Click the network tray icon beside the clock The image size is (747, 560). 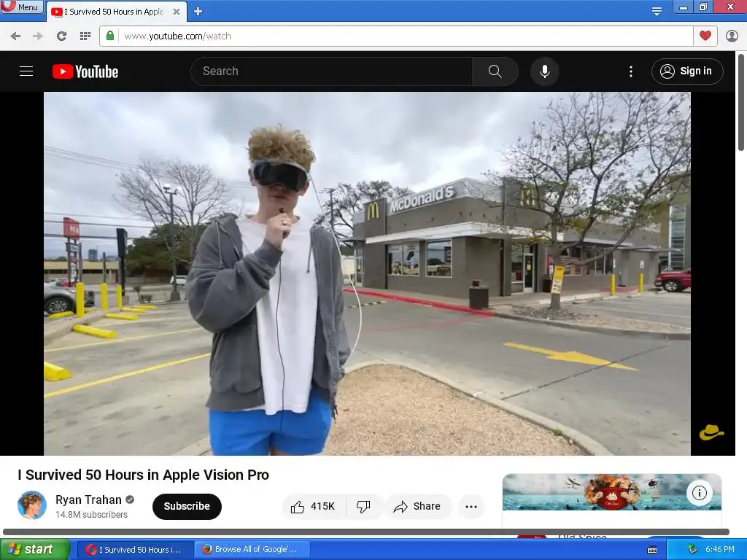693,550
